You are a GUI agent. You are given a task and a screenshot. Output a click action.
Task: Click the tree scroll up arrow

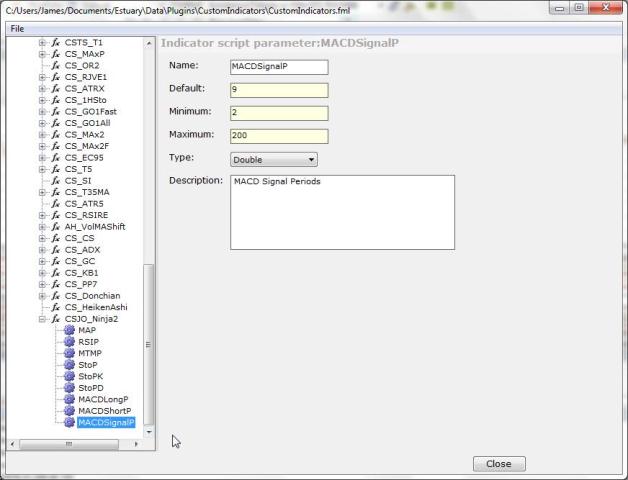pyautogui.click(x=149, y=42)
